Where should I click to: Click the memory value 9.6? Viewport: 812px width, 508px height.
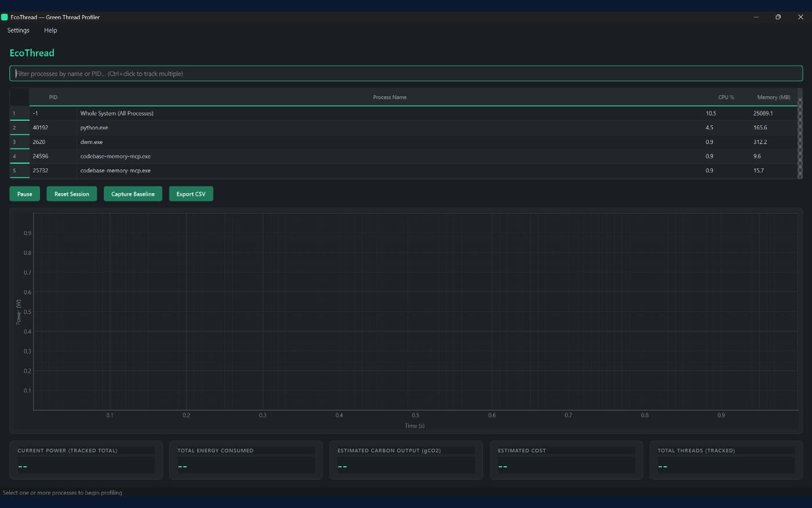click(757, 156)
